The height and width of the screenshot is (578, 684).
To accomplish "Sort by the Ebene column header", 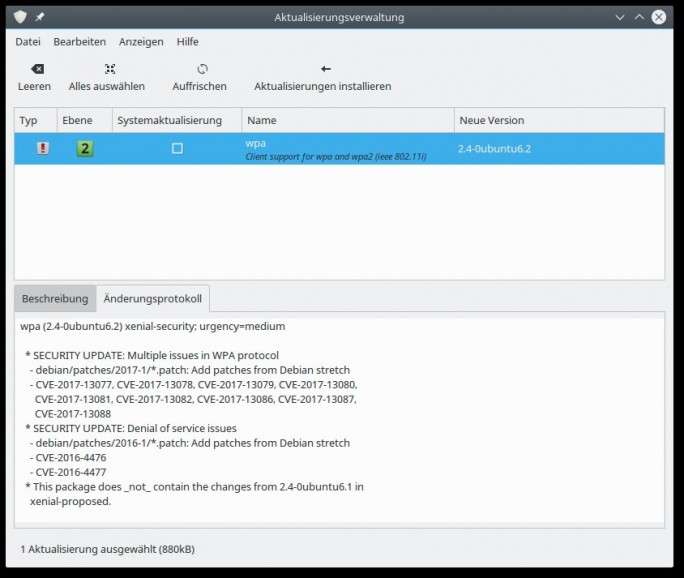I will point(85,120).
